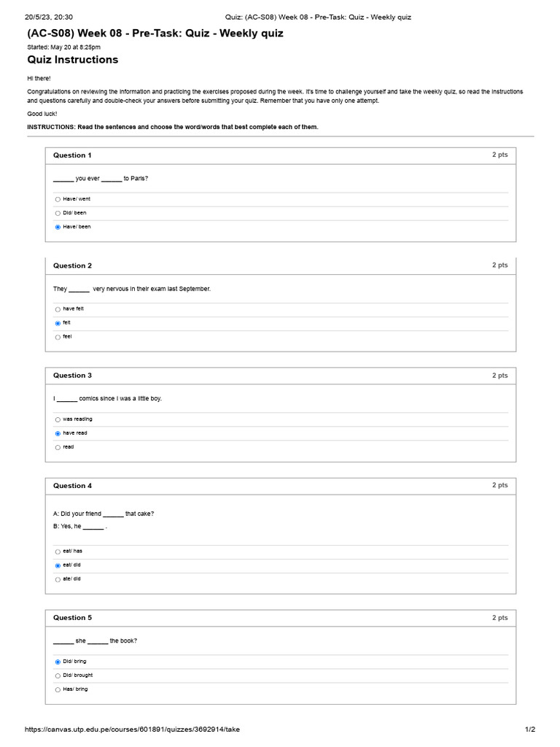The width and height of the screenshot is (560, 747).
Task: Click the canvas.utp.edu.pe quiz URL in the footer
Action: 132,729
